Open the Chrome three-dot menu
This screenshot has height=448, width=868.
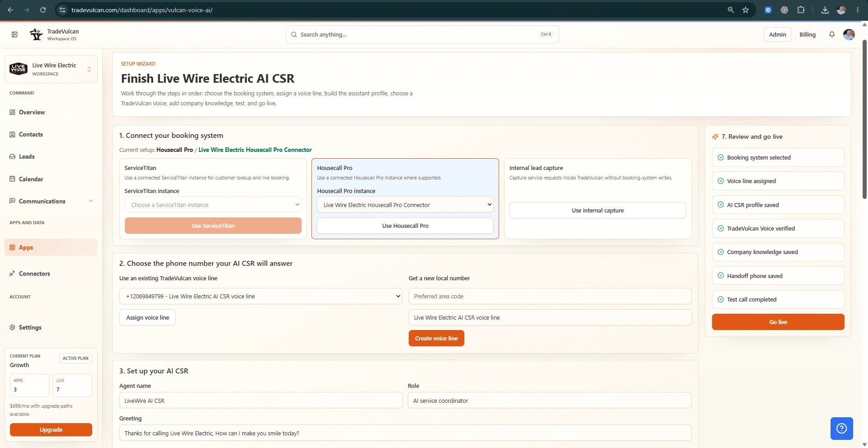click(858, 10)
